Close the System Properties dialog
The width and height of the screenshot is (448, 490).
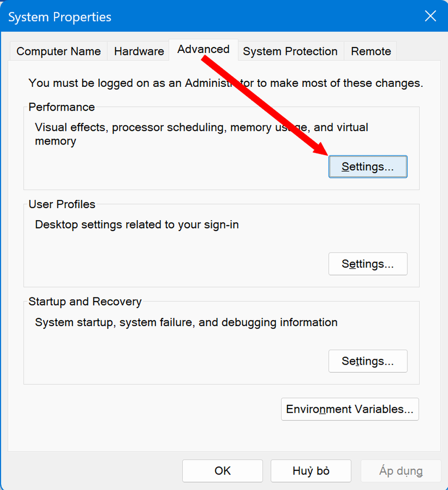tap(430, 16)
